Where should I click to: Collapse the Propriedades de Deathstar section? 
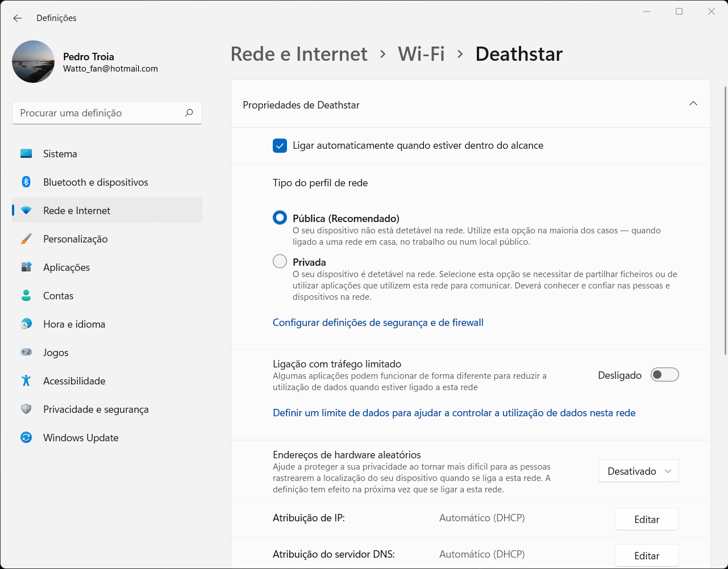tap(693, 104)
